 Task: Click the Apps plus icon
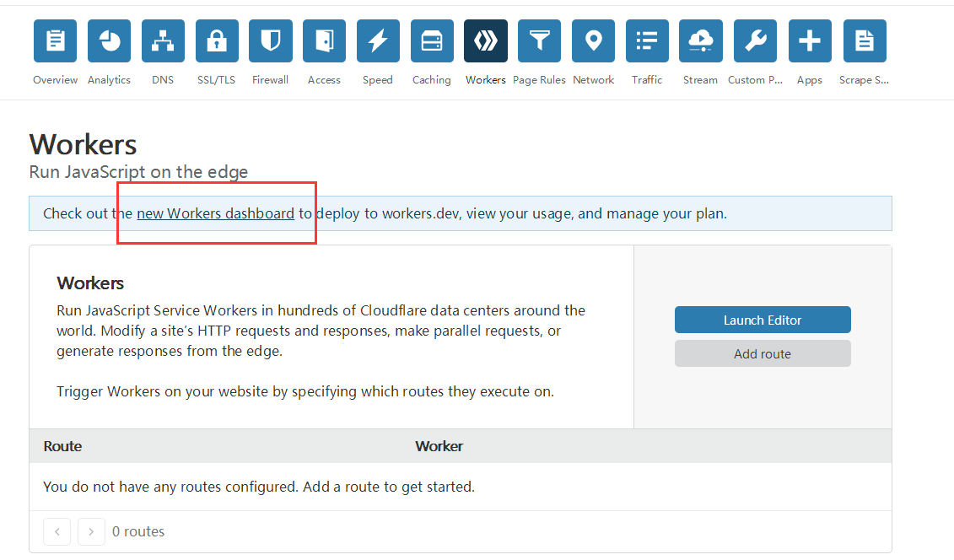tap(810, 41)
